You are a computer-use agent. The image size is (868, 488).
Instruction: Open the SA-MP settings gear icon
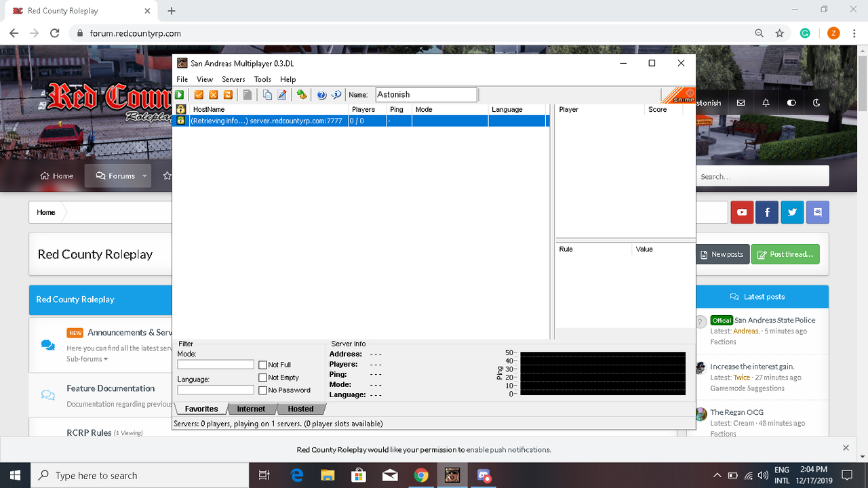[302, 95]
